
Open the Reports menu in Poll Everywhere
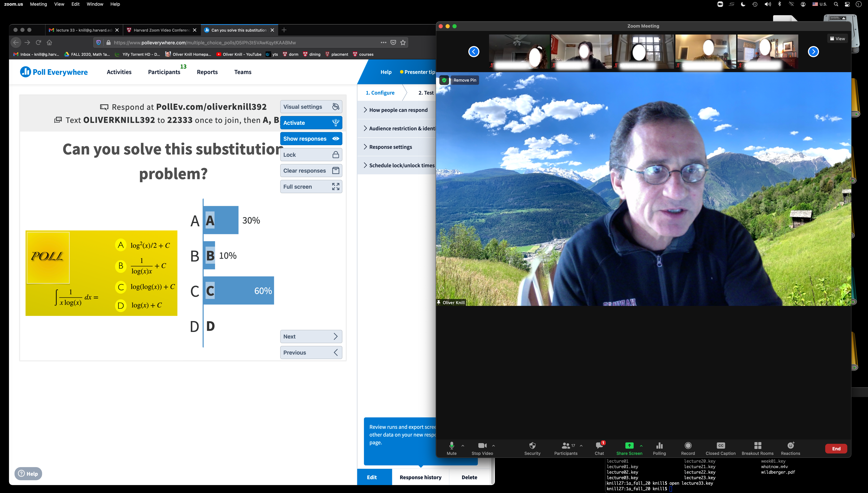tap(207, 72)
